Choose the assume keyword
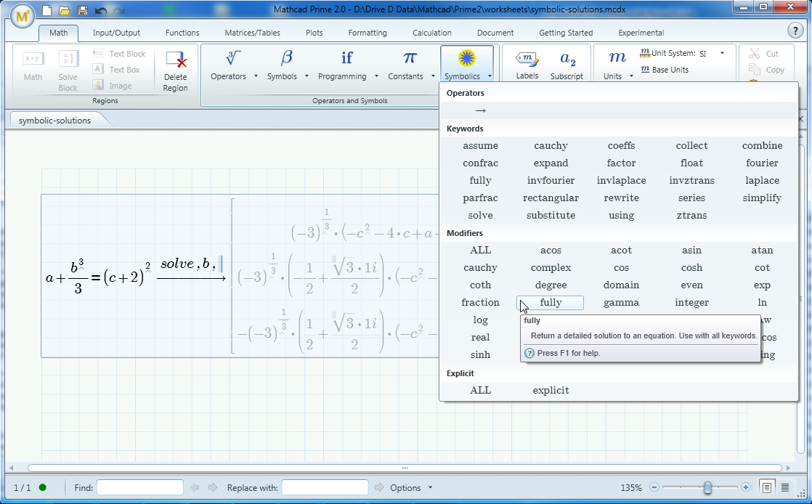812x504 pixels. (x=480, y=145)
